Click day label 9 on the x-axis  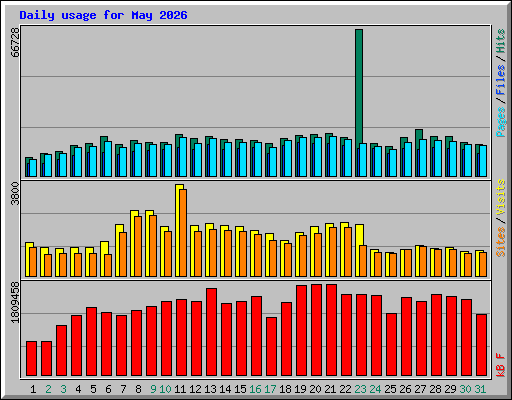(x=153, y=389)
